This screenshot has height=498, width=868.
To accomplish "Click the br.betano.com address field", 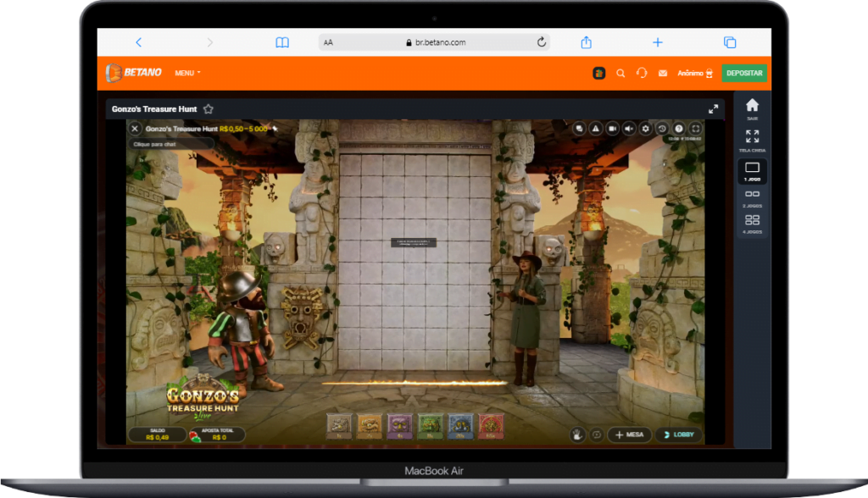I will tap(435, 42).
